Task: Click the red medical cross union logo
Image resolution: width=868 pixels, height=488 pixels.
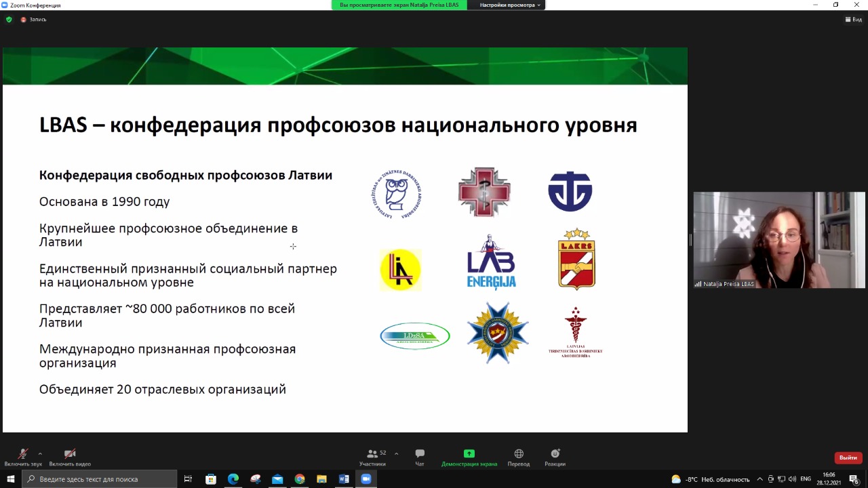Action: coord(484,192)
